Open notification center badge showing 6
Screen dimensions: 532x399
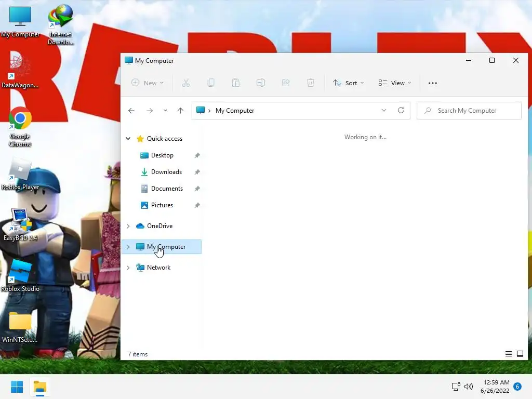517,387
